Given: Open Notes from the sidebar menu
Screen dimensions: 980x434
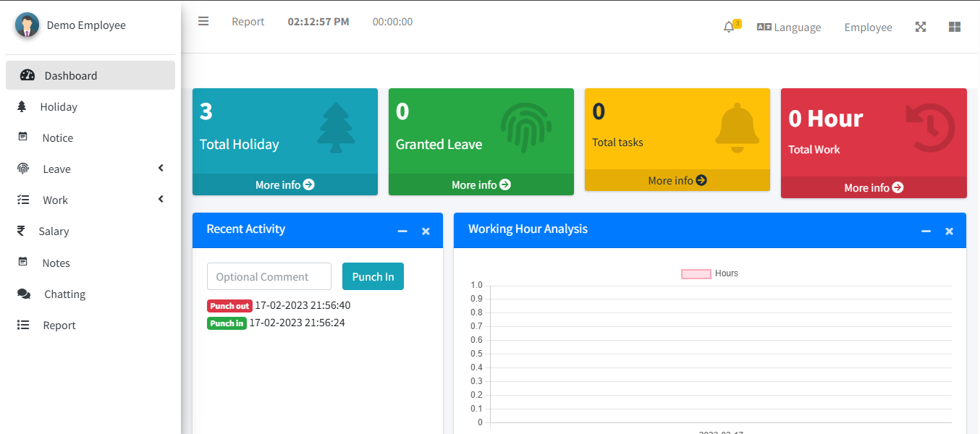Looking at the screenshot, I should [56, 263].
